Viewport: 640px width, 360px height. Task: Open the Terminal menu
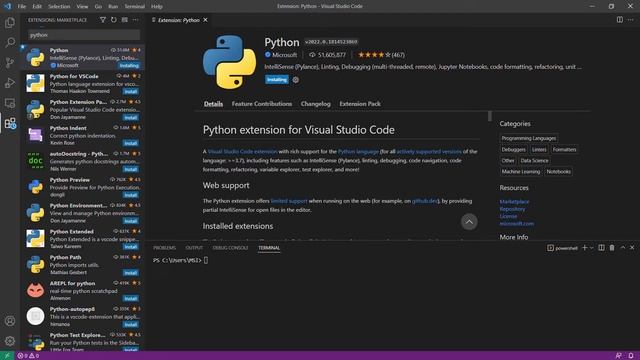point(135,7)
